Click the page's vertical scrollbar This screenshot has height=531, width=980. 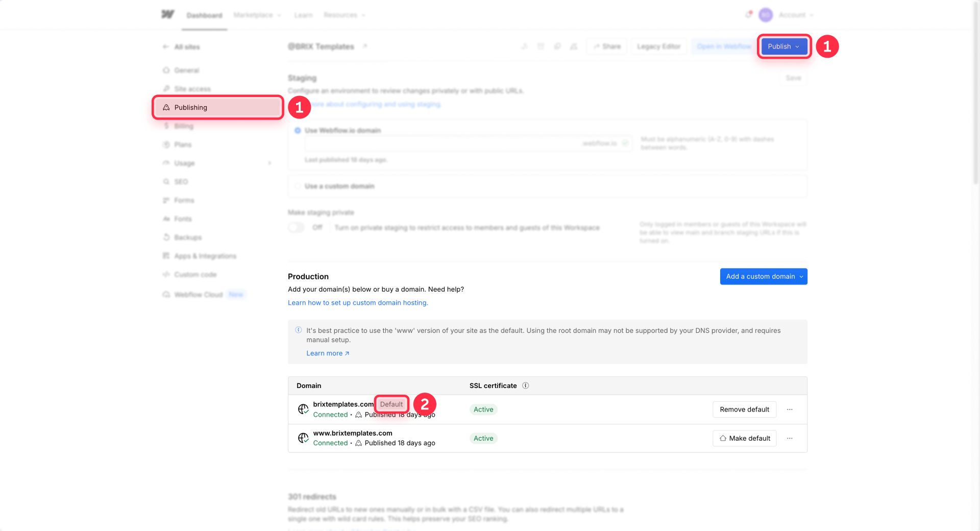point(976,92)
